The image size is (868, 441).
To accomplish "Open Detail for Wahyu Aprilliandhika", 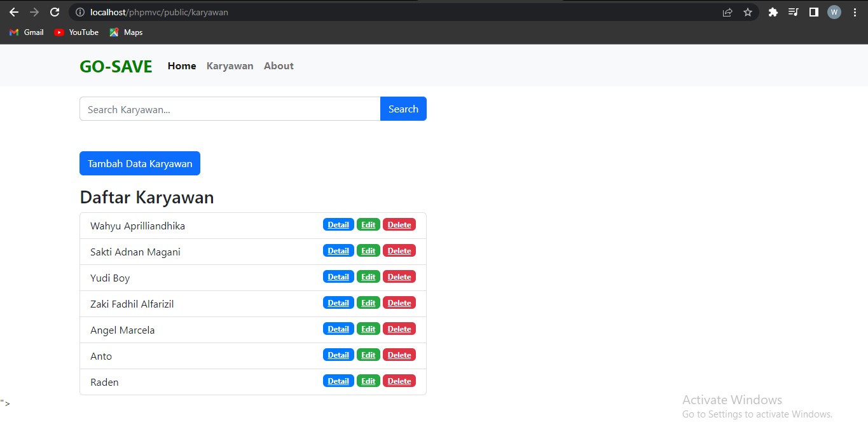I will [338, 224].
